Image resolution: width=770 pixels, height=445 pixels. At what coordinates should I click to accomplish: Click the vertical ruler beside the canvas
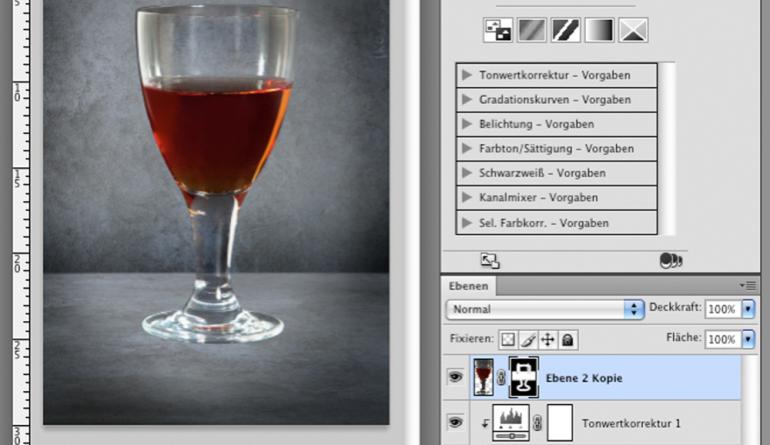pyautogui.click(x=21, y=222)
